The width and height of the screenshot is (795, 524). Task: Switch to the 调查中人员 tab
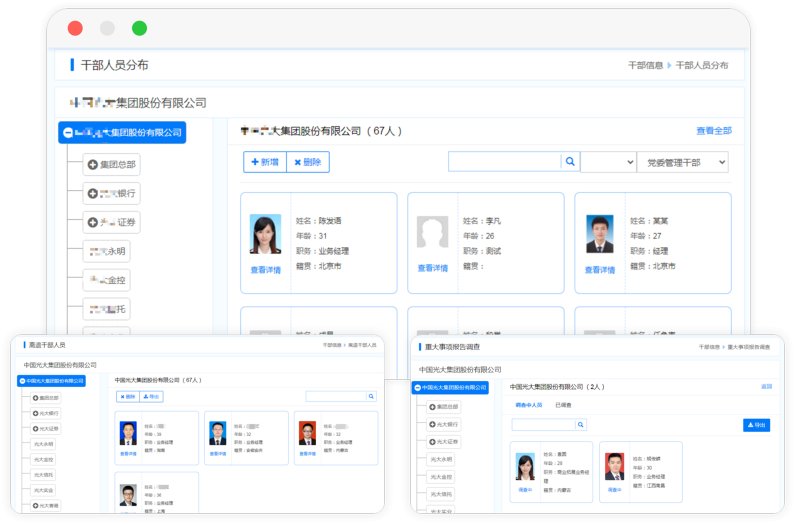529,405
